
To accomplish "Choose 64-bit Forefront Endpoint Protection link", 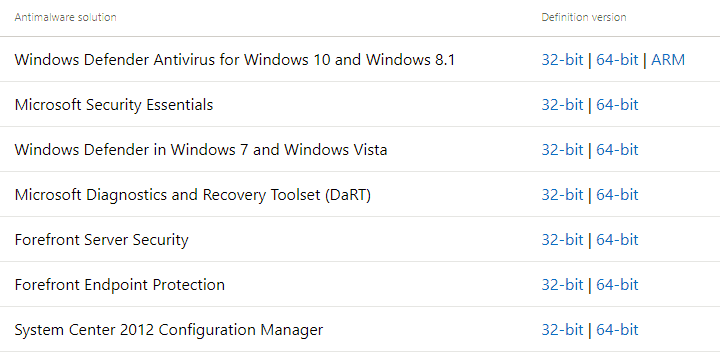I will click(x=617, y=285).
